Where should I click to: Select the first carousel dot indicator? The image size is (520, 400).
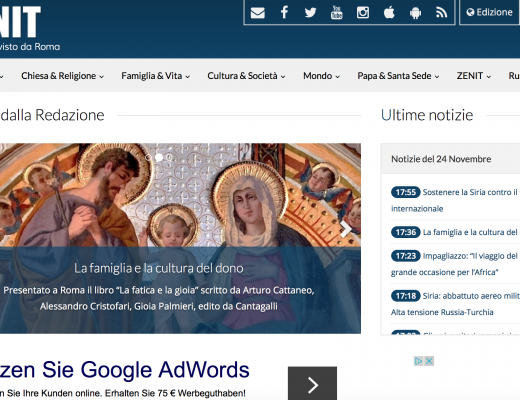tap(148, 157)
